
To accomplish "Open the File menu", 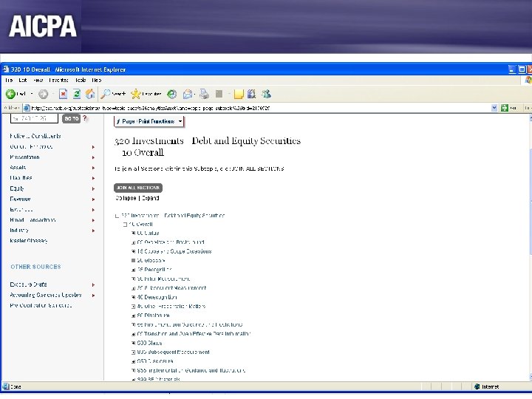I will click(x=9, y=80).
